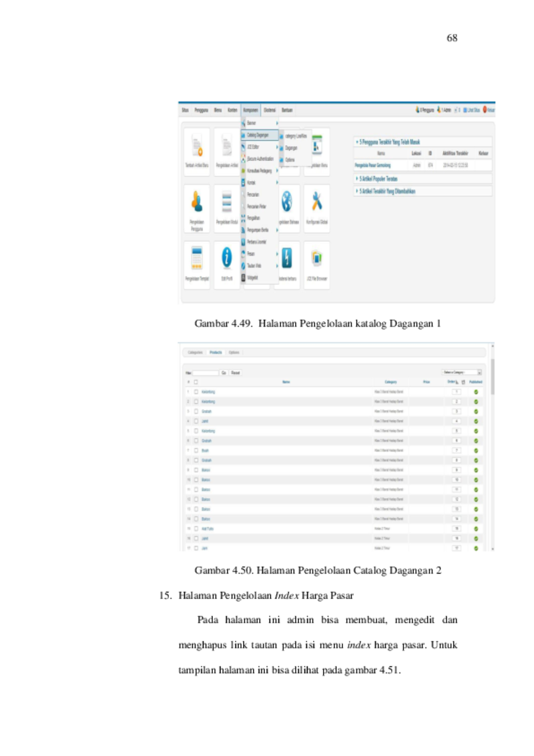Focus the Filter text field
The width and height of the screenshot is (534, 756).
pos(206,373)
